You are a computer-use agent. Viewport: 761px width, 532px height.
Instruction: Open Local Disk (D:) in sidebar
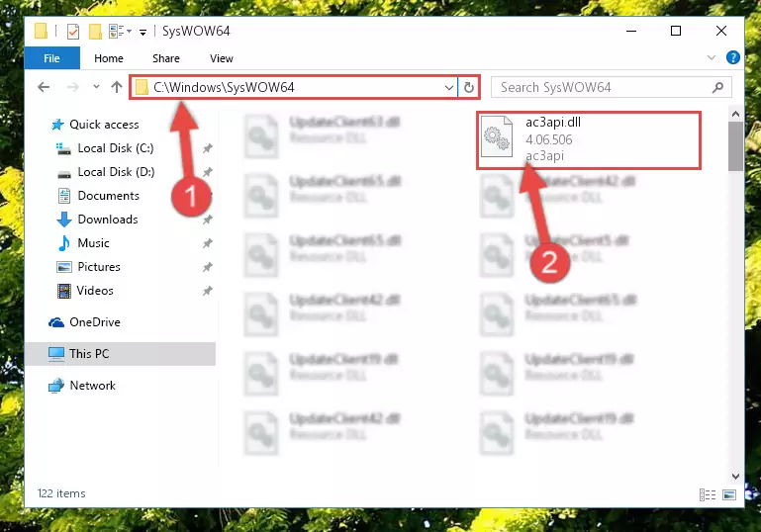(116, 172)
